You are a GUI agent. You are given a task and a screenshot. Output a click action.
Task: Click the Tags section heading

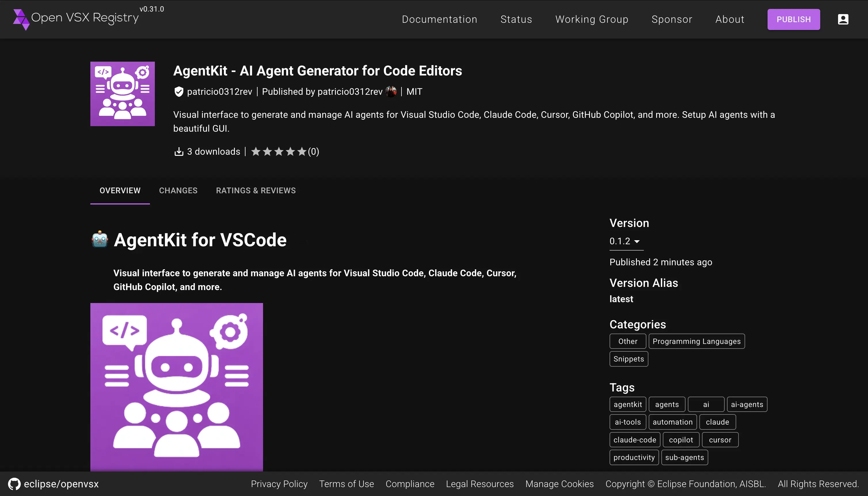pyautogui.click(x=622, y=387)
